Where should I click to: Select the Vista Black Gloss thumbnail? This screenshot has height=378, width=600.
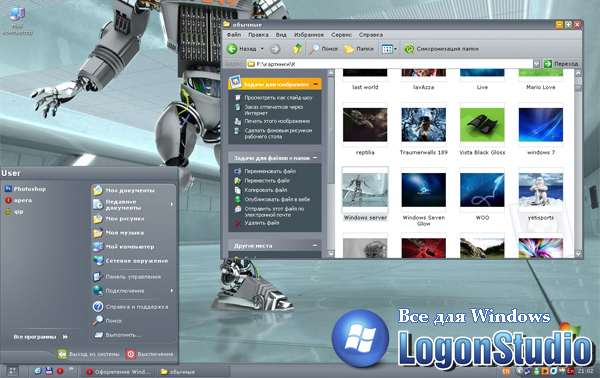[482, 125]
